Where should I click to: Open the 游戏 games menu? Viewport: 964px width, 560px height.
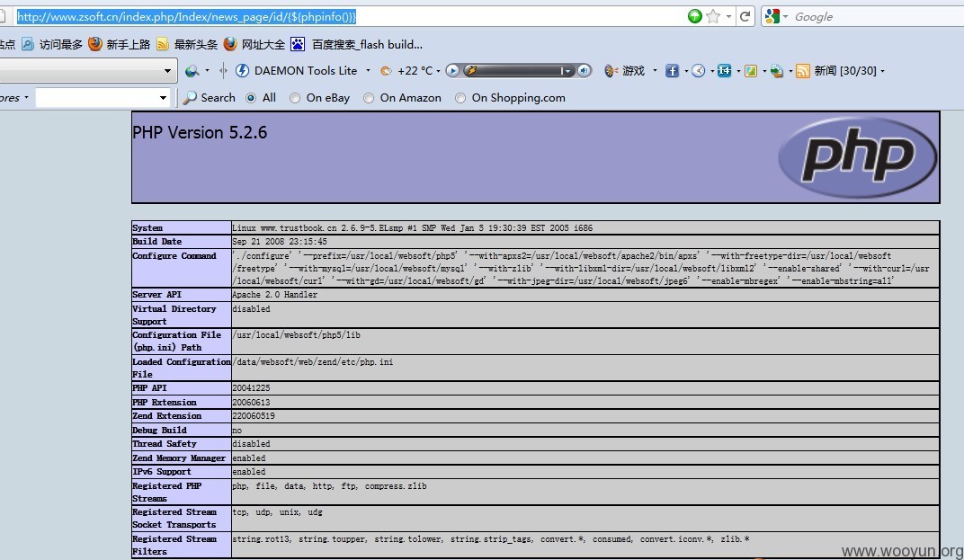coord(633,71)
